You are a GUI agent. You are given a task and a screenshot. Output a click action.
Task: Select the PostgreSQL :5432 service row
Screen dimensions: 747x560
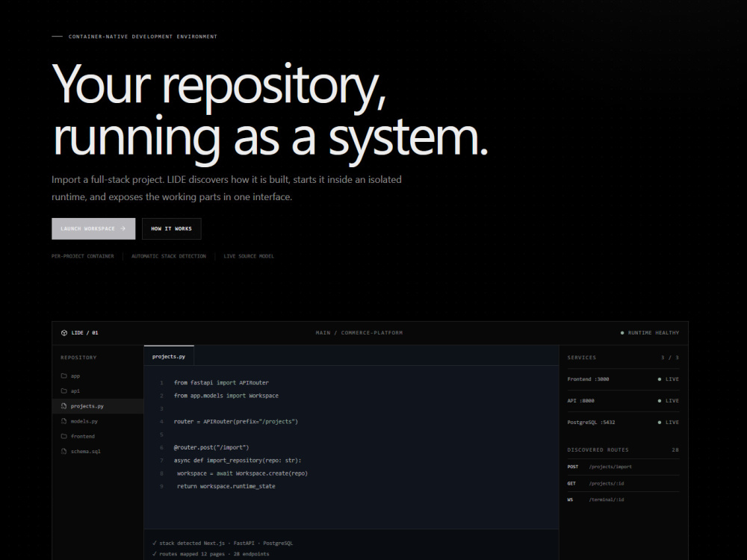(x=623, y=423)
